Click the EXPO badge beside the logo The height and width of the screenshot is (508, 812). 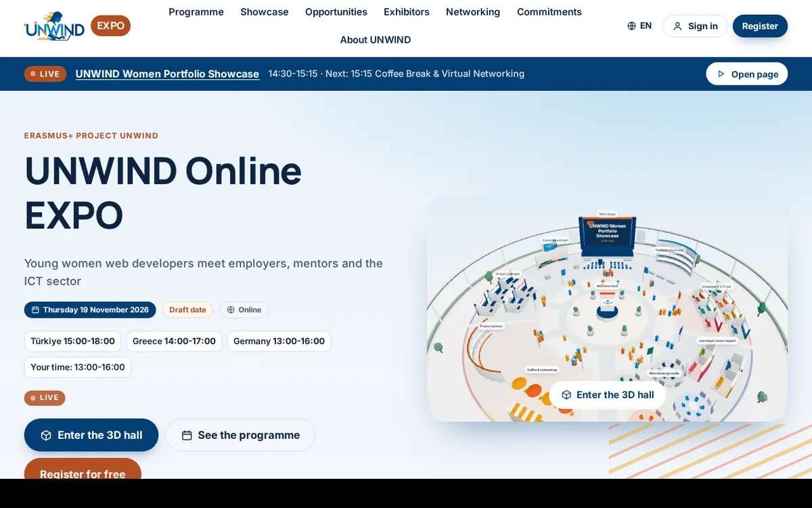point(110,26)
